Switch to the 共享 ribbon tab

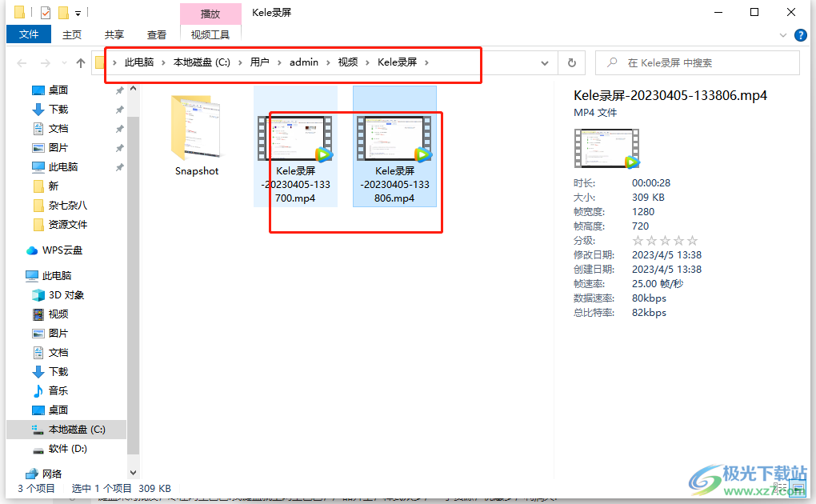114,35
